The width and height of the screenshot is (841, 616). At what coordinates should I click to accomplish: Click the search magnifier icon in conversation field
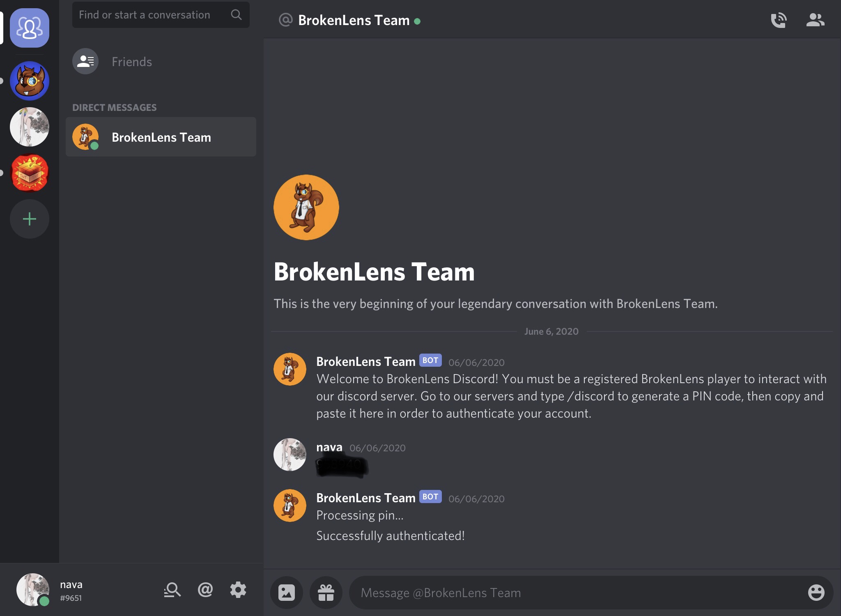[236, 15]
